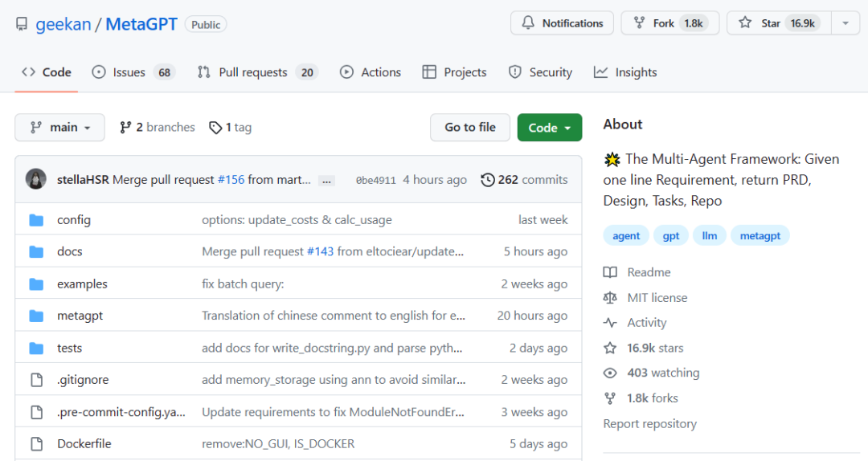Click 'fix batch query:' commit message
Image resolution: width=868 pixels, height=461 pixels.
pos(243,284)
